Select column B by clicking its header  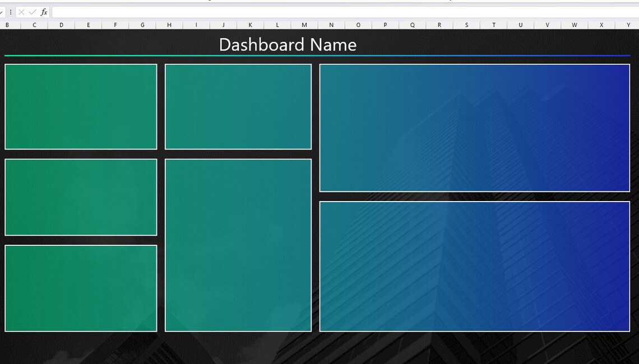[7, 25]
